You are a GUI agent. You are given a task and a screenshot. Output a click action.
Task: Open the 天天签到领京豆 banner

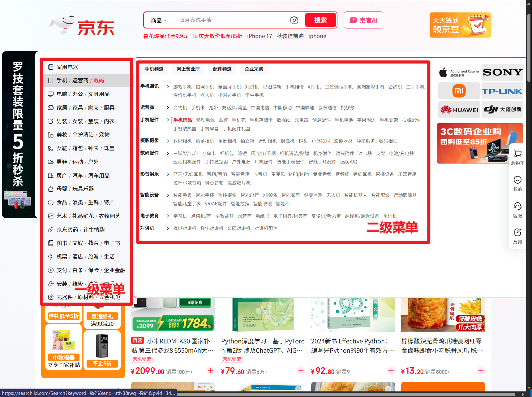coord(460,25)
